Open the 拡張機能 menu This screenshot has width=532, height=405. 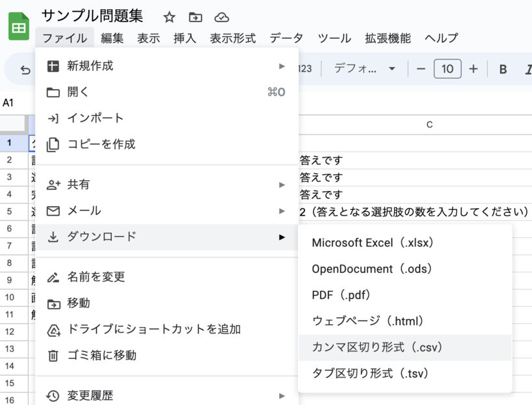tap(388, 38)
